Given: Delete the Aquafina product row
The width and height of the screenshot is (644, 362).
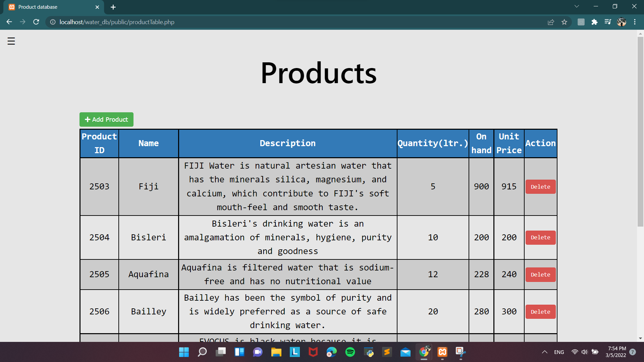Looking at the screenshot, I should coord(540,275).
